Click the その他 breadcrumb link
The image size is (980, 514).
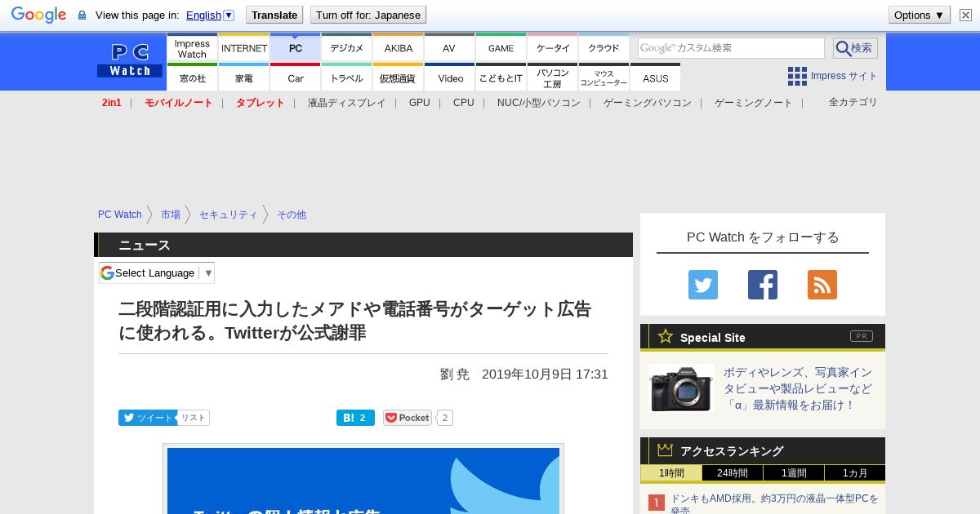tap(291, 215)
